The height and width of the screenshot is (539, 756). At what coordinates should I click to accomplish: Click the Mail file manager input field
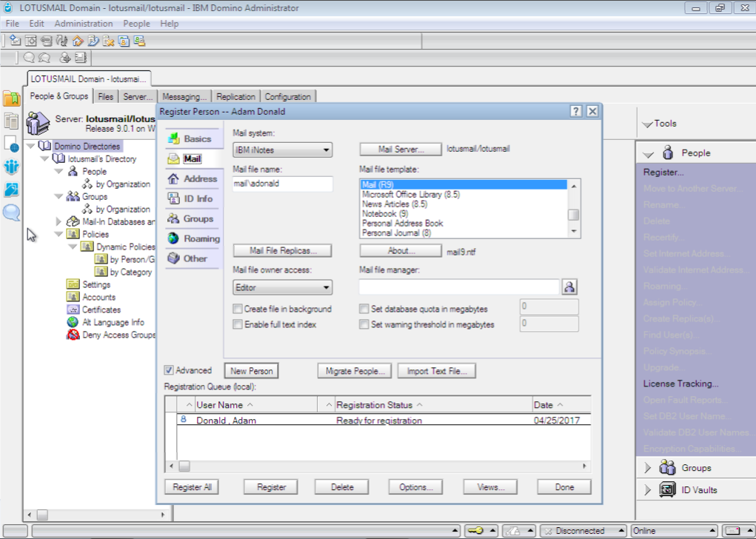tap(459, 287)
